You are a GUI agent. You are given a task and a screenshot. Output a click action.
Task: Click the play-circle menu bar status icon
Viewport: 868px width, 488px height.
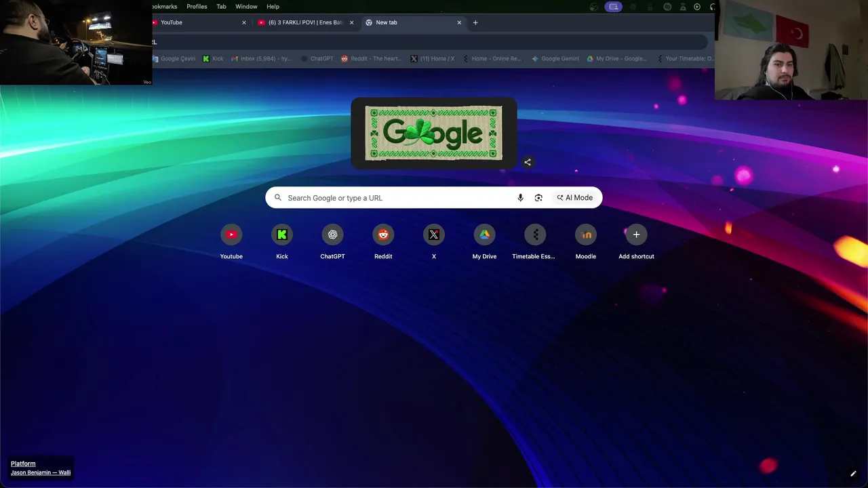click(697, 7)
